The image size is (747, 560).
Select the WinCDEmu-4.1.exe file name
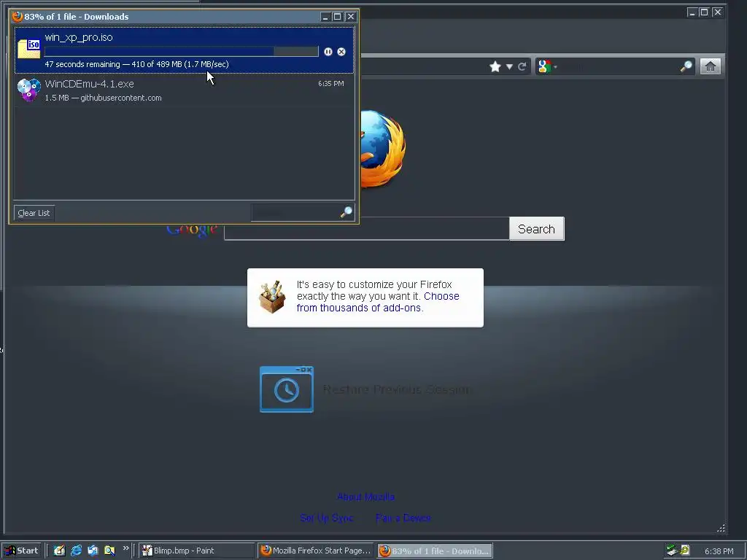pyautogui.click(x=89, y=84)
